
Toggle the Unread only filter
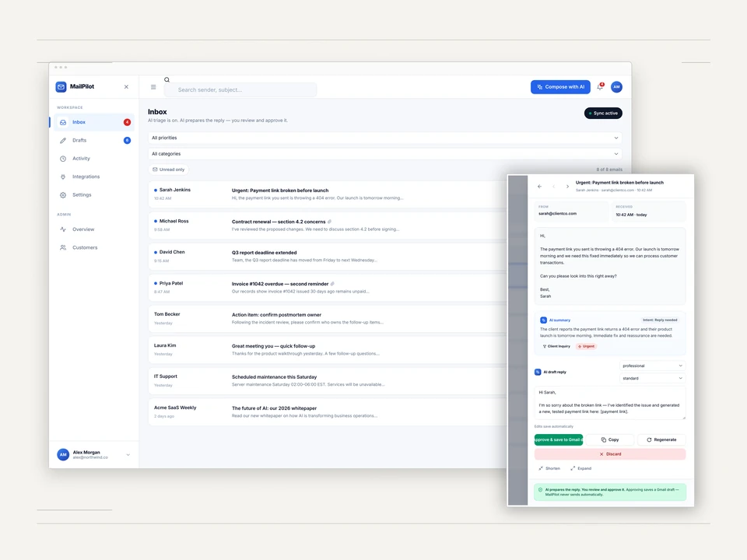(x=168, y=170)
